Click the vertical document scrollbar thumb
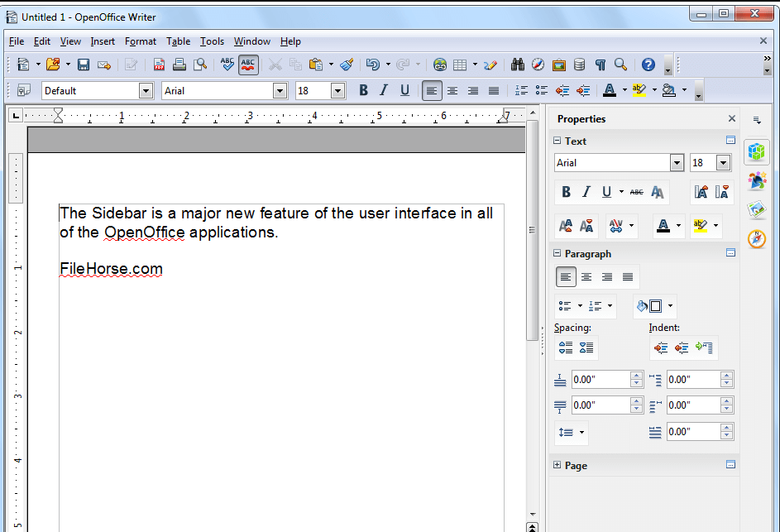 pyautogui.click(x=532, y=230)
